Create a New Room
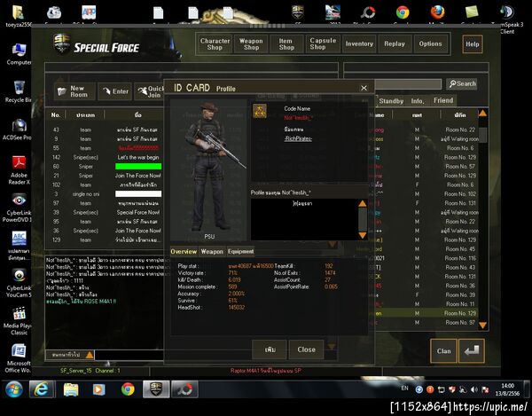The image size is (532, 416). tap(74, 91)
